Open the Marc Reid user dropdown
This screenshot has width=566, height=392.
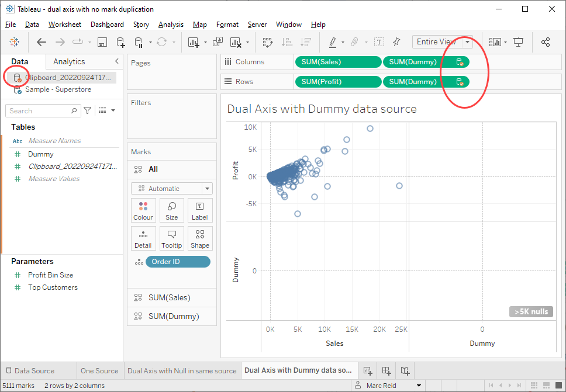[x=418, y=386]
